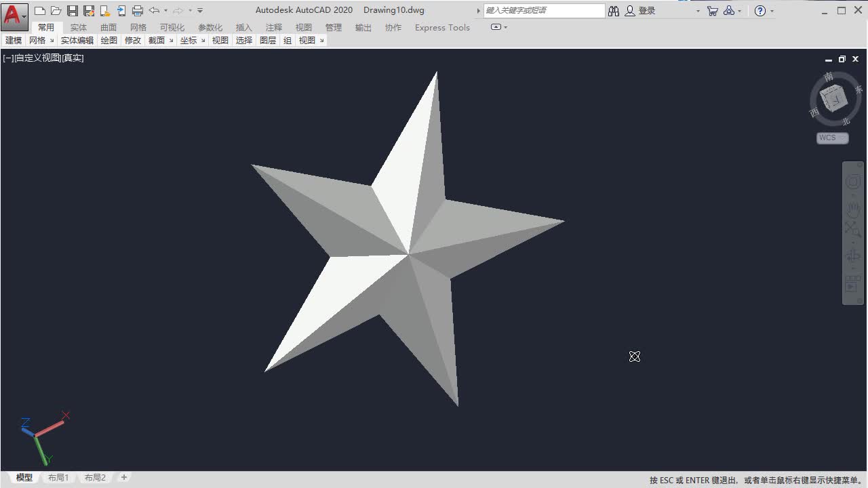Open the Express Tools ribbon tab
The height and width of the screenshot is (488, 868).
(442, 28)
